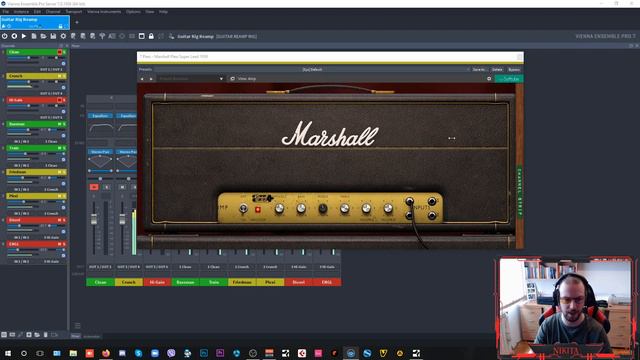
Task: Adjust the Clean channel volume slider
Action: click(x=29, y=58)
